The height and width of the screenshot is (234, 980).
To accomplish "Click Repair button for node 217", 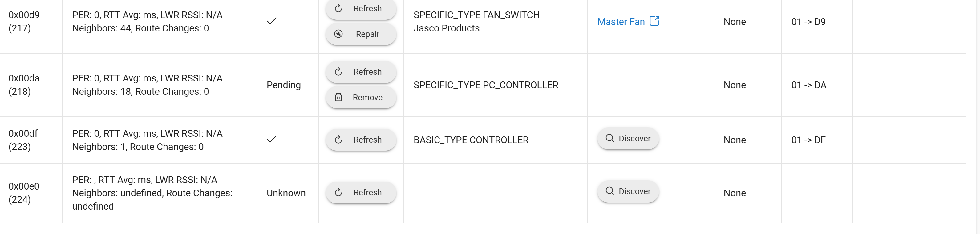I will click(361, 34).
